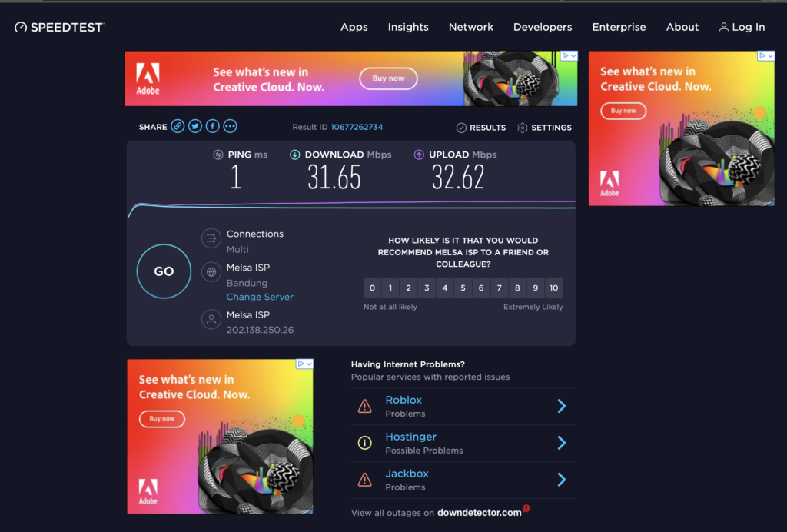This screenshot has width=787, height=532.
Task: Expand Hostinger possible problems chevron
Action: (562, 443)
